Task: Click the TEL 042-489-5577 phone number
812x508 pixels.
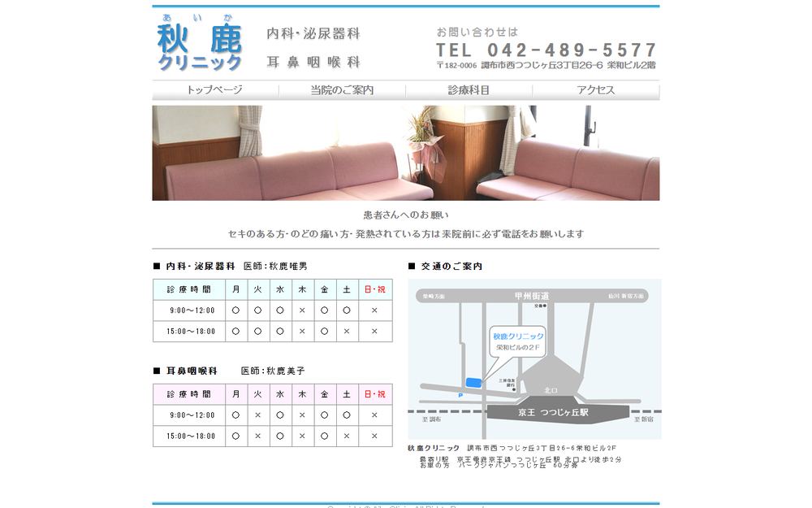Action: tap(546, 50)
